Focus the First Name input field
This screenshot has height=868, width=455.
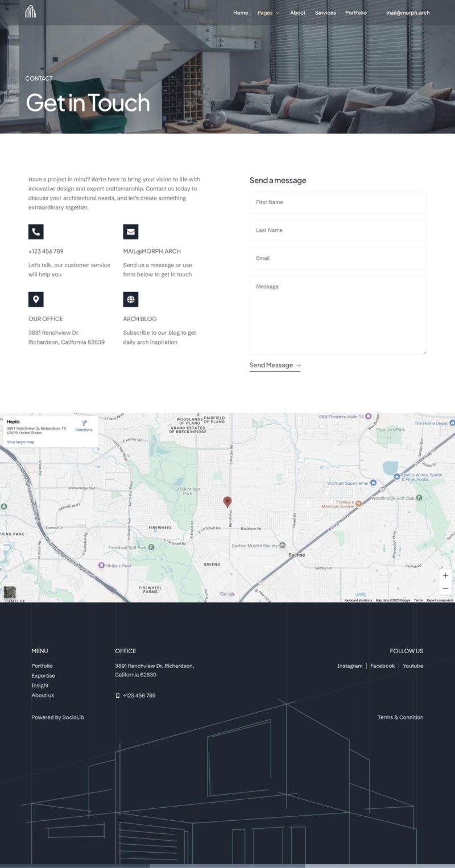338,202
